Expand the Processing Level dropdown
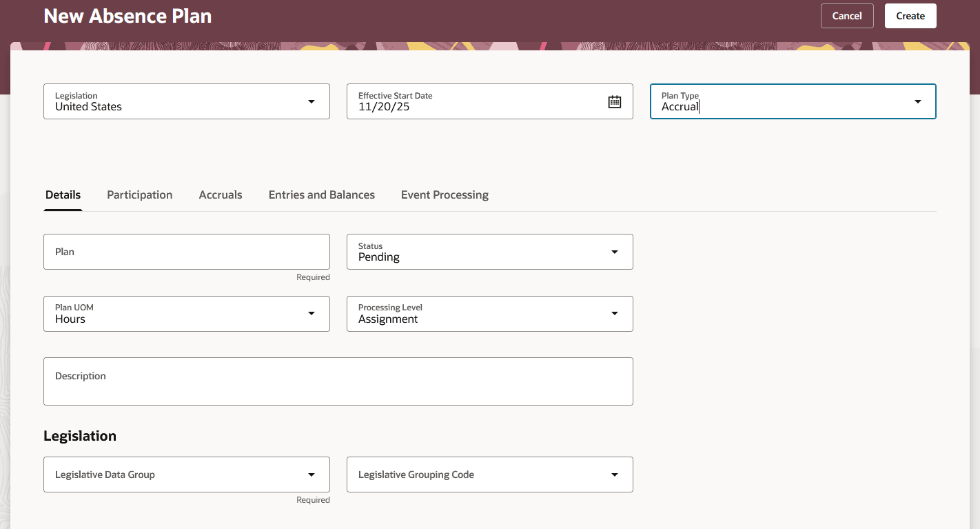 pyautogui.click(x=614, y=314)
